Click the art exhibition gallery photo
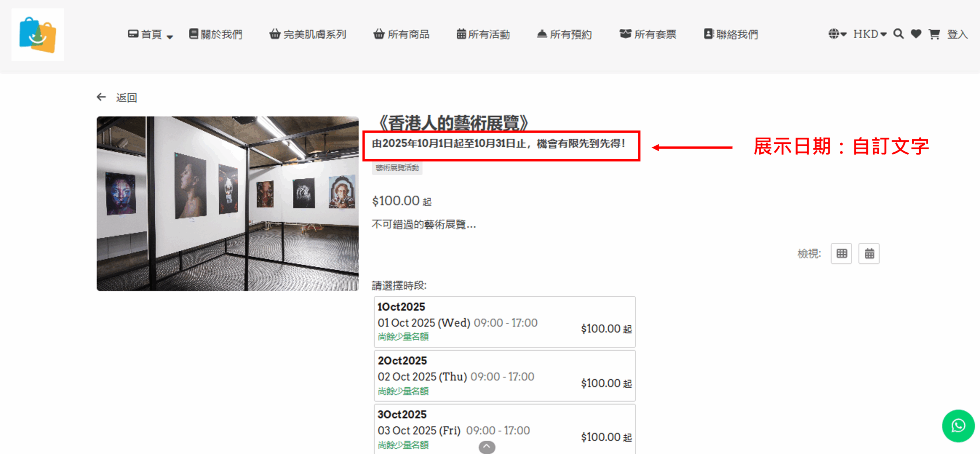980x454 pixels. [x=227, y=204]
